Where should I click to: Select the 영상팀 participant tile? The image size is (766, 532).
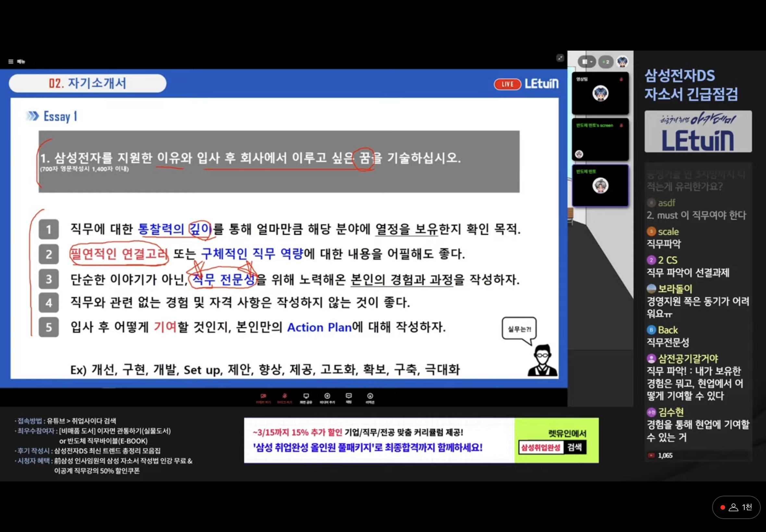(600, 93)
